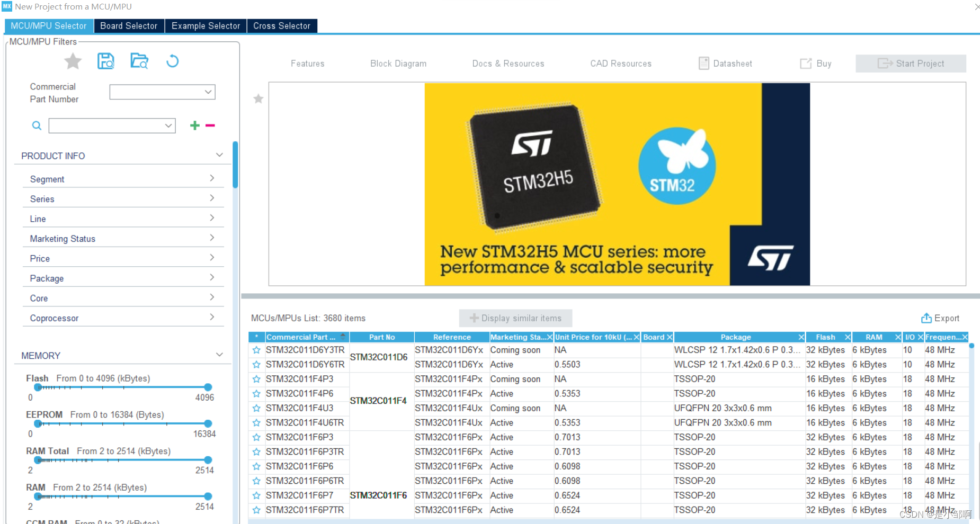
Task: Switch to the Board Selector tab
Action: pyautogui.click(x=129, y=25)
